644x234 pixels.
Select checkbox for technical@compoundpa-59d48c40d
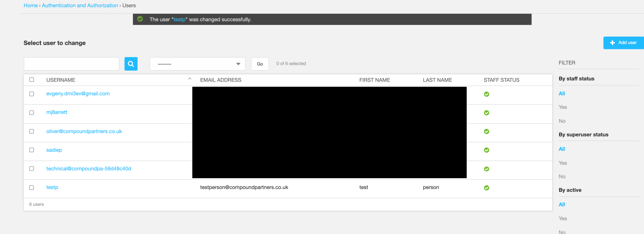tap(31, 169)
